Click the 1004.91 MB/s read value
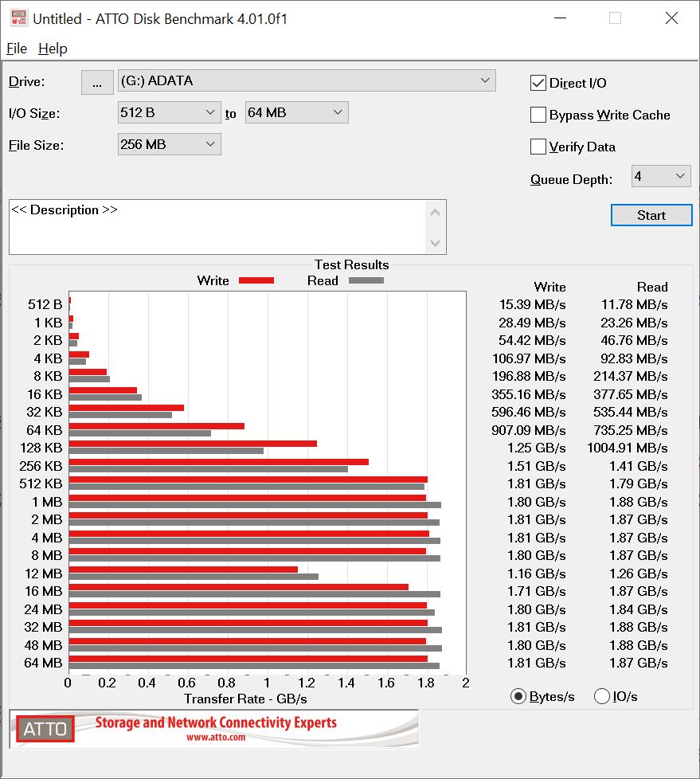Screen dimensions: 700x779 [627, 448]
